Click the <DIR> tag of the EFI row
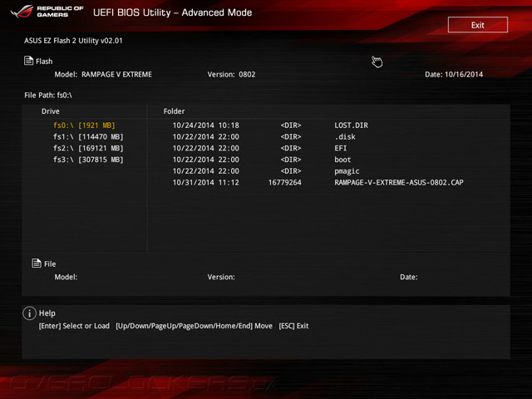The image size is (532, 399). click(x=291, y=148)
